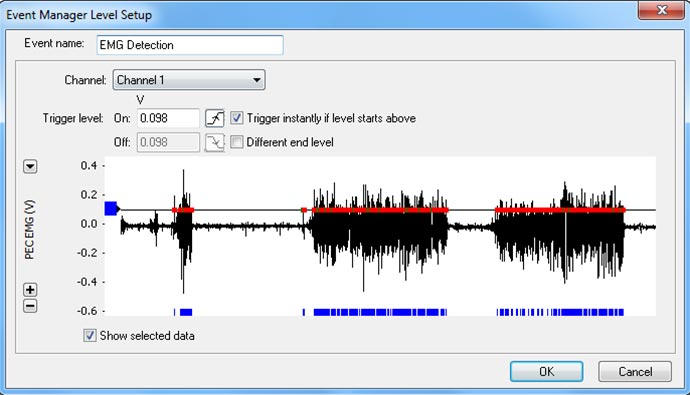Click the On trigger level field 0.098
Image resolution: width=690 pixels, height=395 pixels.
tap(168, 118)
